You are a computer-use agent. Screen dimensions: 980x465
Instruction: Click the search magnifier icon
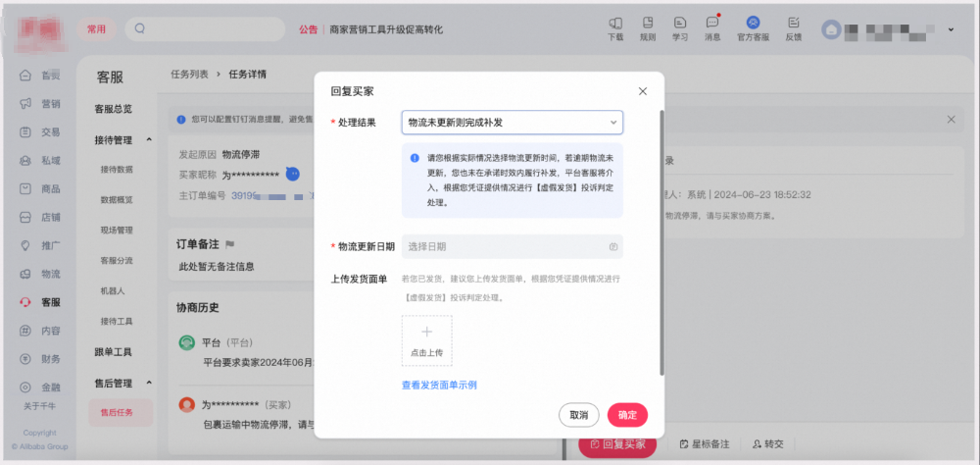coord(140,28)
